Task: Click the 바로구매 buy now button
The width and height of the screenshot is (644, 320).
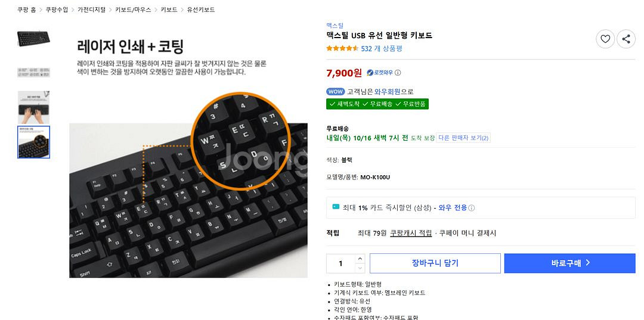Action: pos(569,263)
